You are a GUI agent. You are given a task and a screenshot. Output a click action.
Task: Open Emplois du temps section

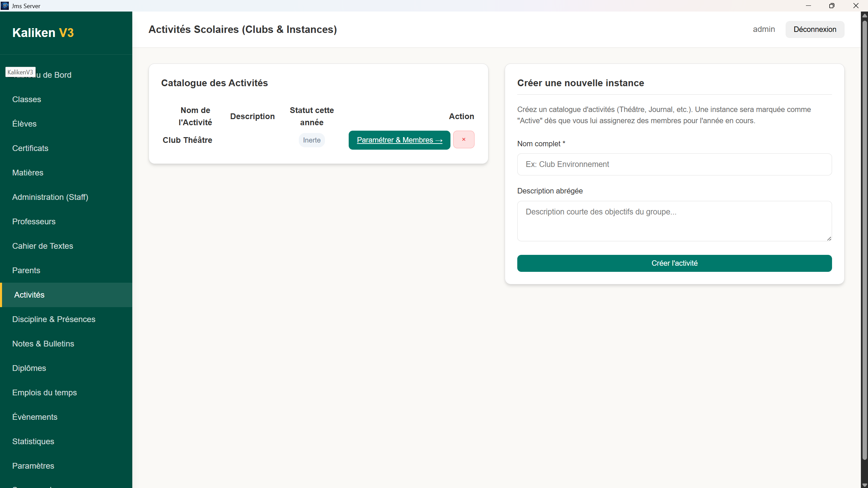click(44, 393)
